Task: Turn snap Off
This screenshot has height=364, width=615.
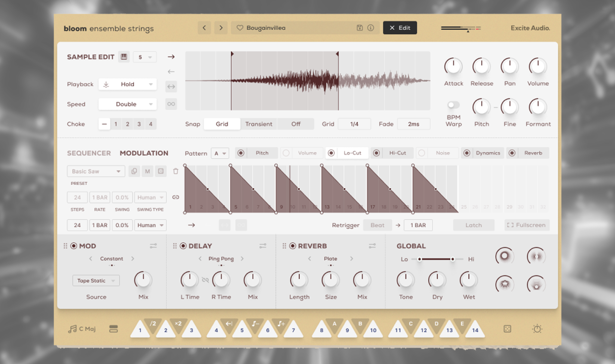Action: point(296,124)
